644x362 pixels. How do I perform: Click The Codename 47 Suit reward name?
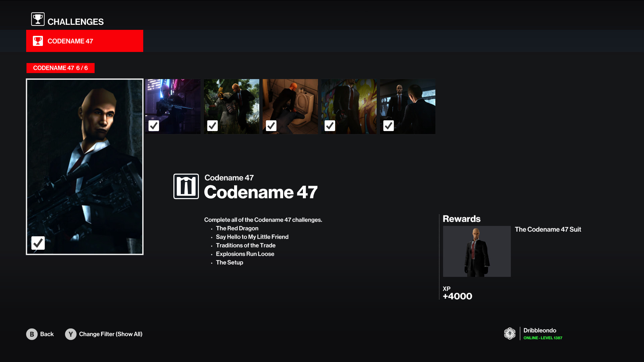coord(548,230)
